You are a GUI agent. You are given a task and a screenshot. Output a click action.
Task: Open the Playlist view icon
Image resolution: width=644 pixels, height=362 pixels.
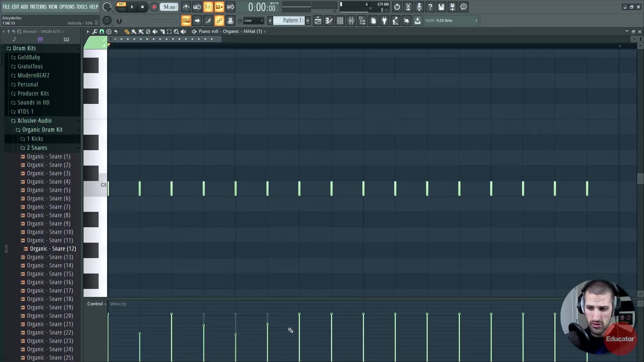tap(318, 21)
